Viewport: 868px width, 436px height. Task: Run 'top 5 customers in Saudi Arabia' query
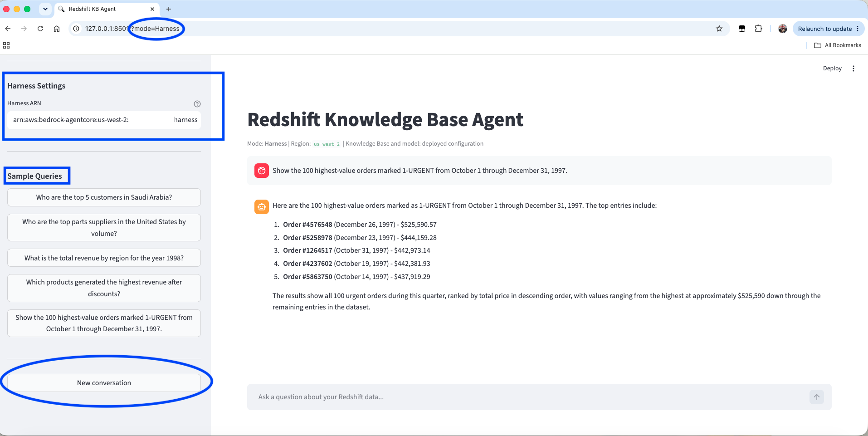pyautogui.click(x=104, y=197)
